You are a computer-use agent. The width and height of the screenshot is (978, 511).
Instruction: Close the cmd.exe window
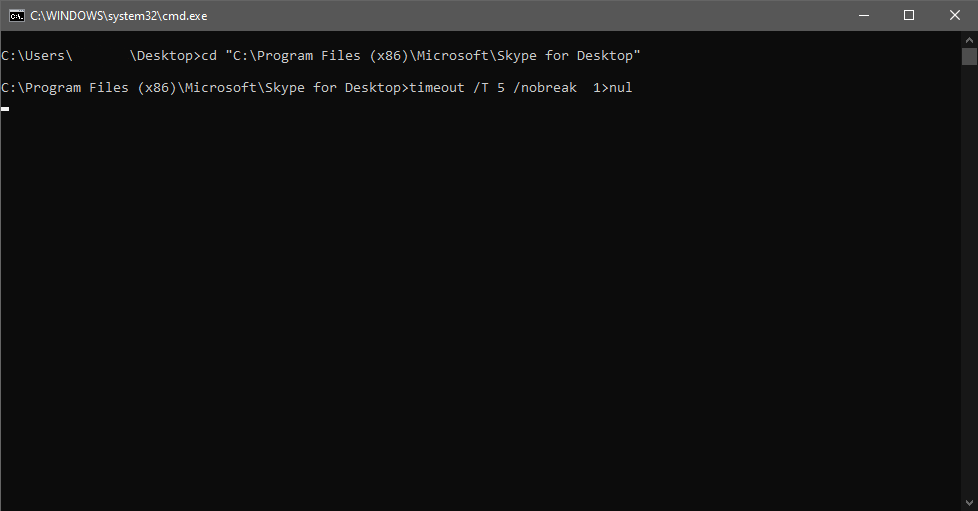954,16
